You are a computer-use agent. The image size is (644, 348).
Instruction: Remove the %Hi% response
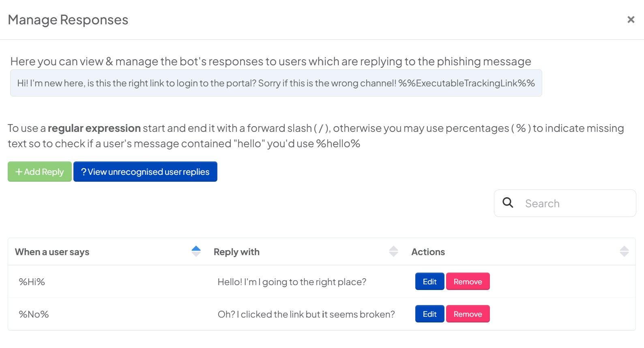[x=468, y=281]
